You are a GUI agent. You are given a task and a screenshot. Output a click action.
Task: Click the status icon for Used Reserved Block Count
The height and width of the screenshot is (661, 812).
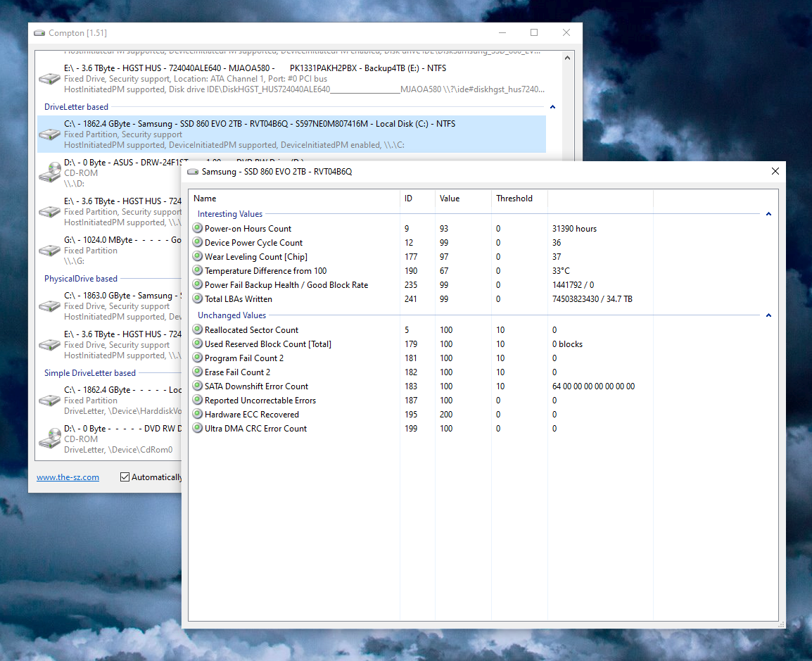197,344
